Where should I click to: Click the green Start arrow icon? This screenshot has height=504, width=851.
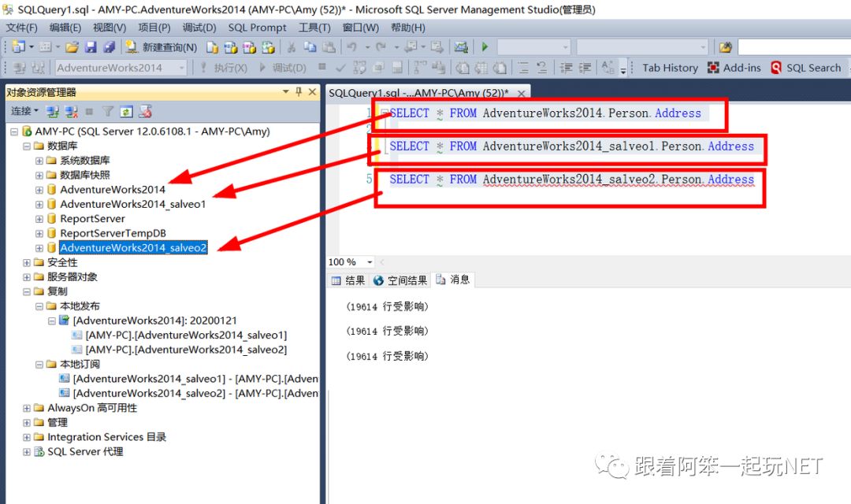click(485, 47)
